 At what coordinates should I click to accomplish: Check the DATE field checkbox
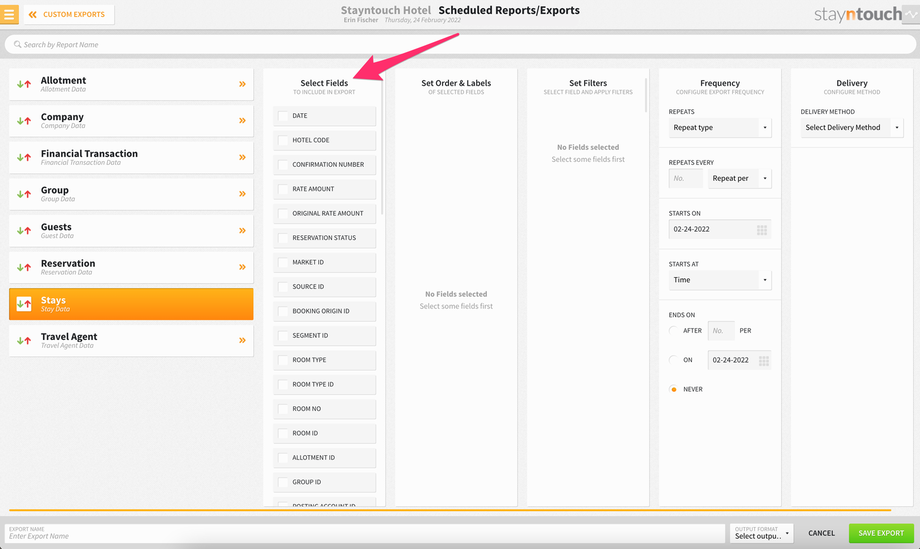283,116
